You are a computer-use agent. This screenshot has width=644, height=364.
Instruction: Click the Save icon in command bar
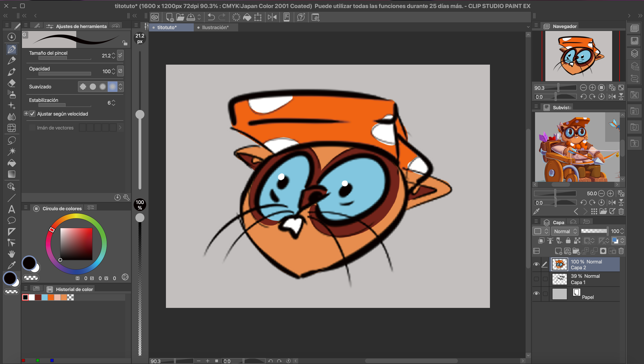pos(191,17)
